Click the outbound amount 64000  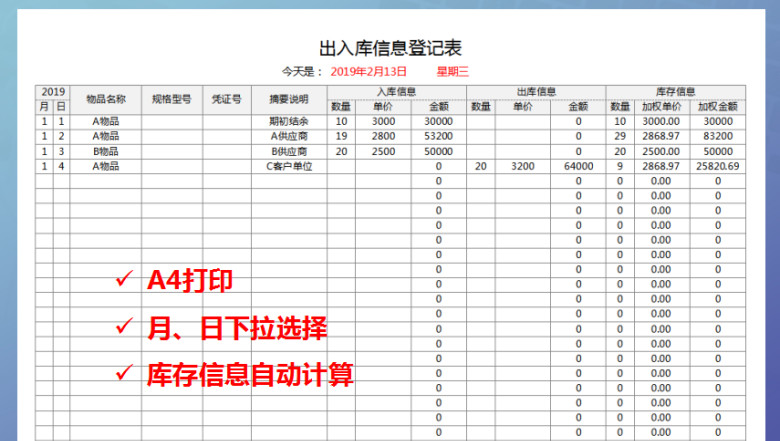coord(579,167)
